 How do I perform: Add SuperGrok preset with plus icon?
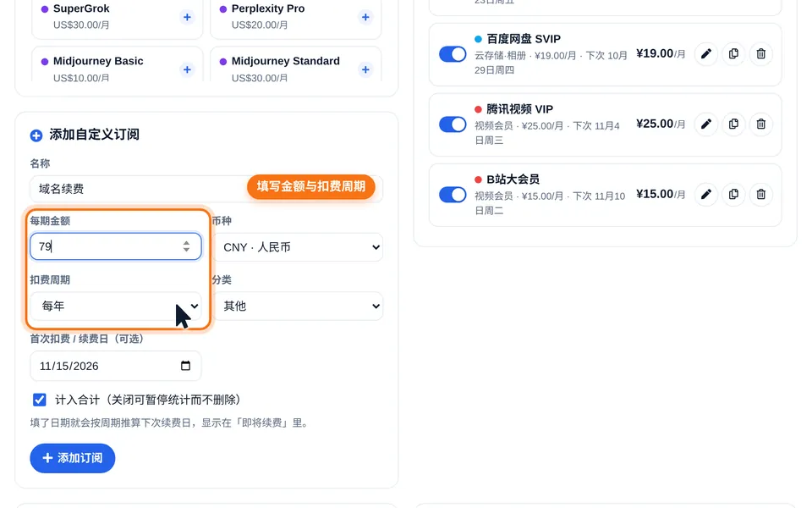click(x=187, y=17)
